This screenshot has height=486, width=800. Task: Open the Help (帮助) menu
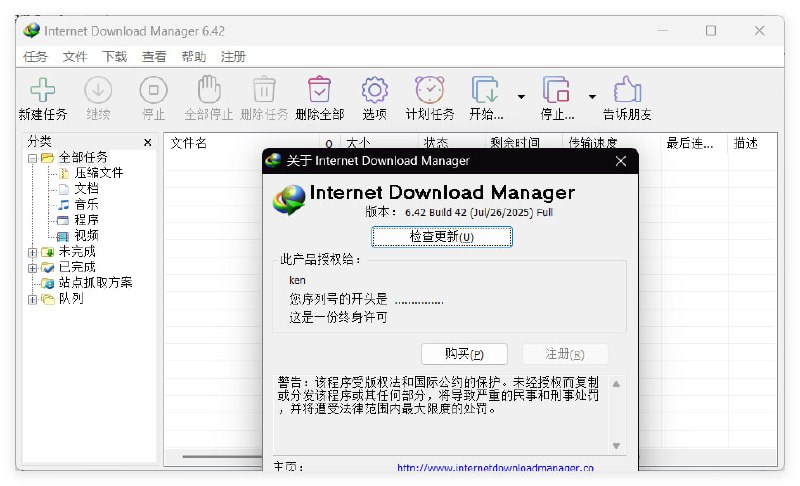click(193, 57)
